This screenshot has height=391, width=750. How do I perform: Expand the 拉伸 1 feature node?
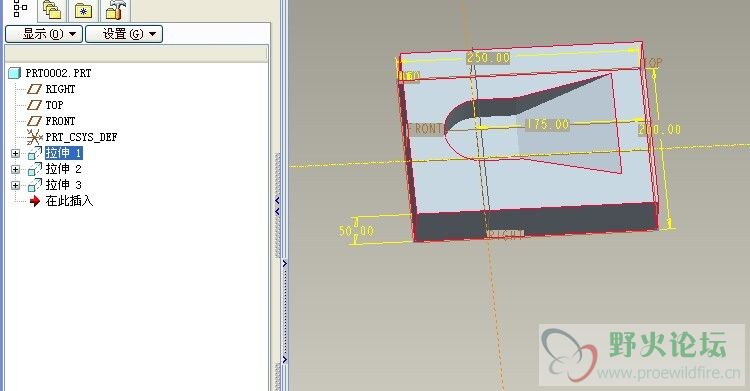15,153
